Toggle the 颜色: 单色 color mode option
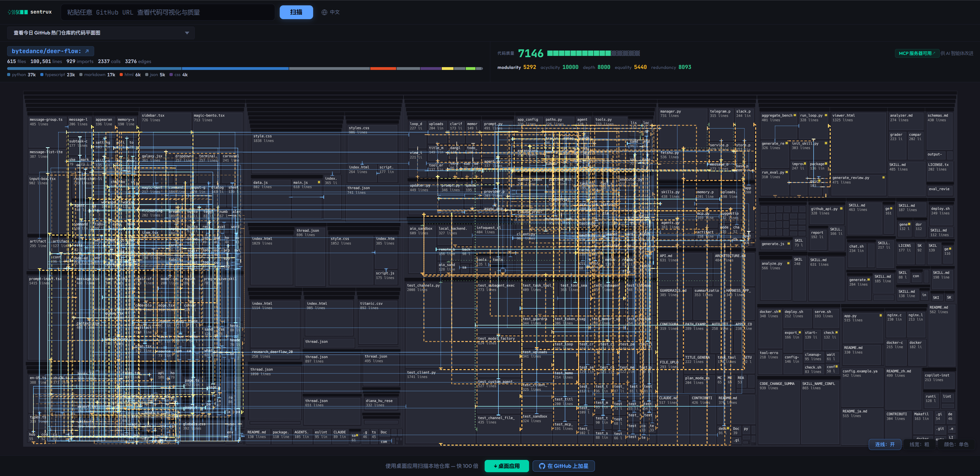This screenshot has height=476, width=980. point(956,444)
